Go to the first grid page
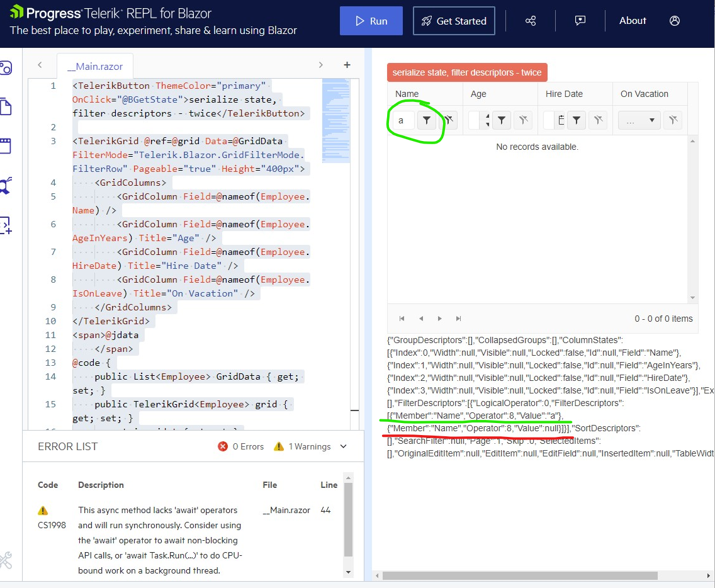This screenshot has height=588, width=715. point(402,319)
